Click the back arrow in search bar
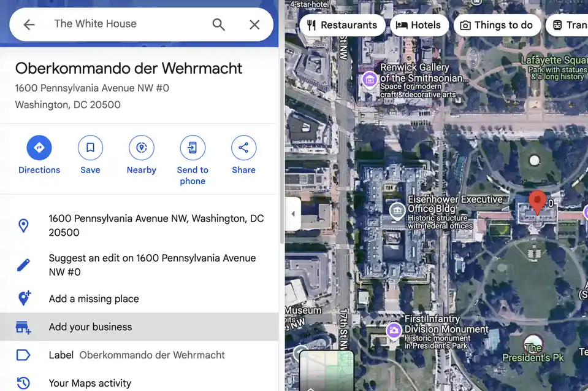 (29, 25)
